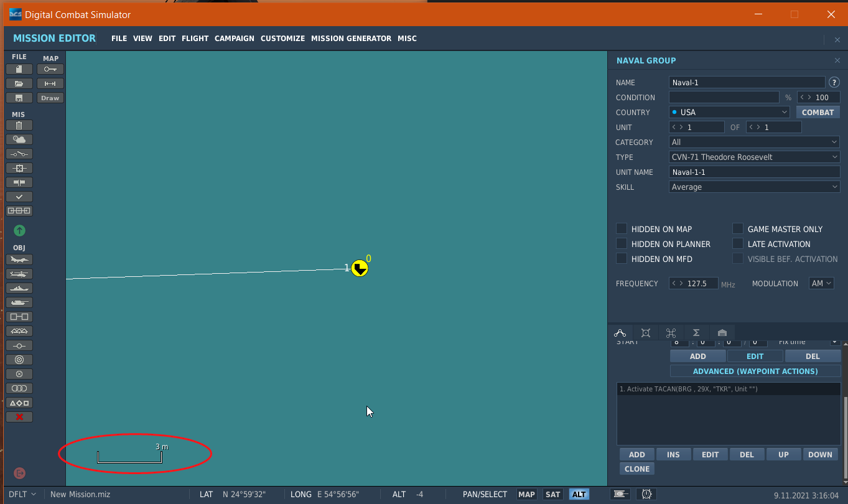Image resolution: width=848 pixels, height=504 pixels.
Task: Open the FLIGHT menu
Action: pyautogui.click(x=195, y=39)
